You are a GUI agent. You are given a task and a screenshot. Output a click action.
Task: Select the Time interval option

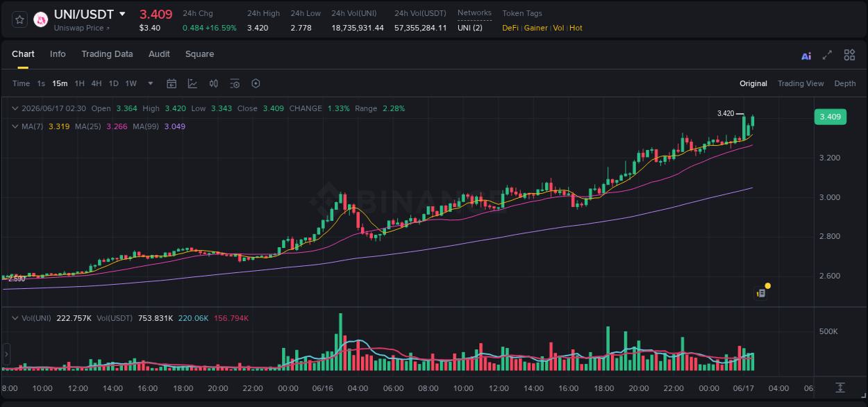tap(21, 83)
